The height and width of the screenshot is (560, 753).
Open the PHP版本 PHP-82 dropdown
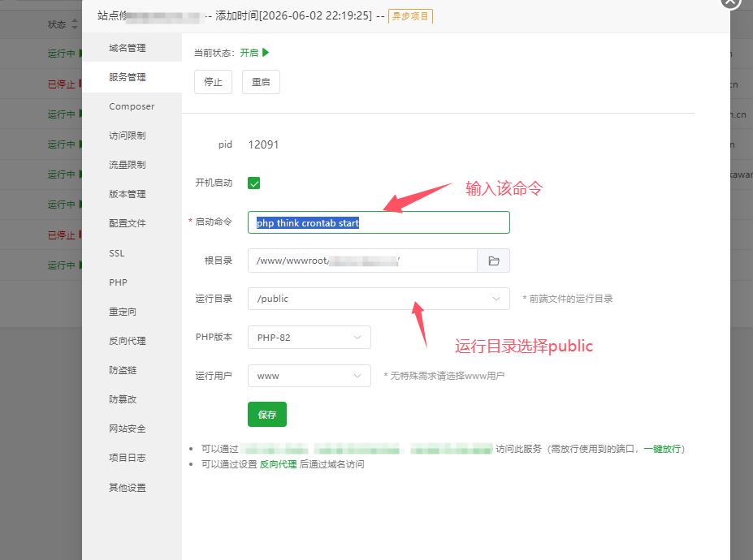[x=309, y=338]
